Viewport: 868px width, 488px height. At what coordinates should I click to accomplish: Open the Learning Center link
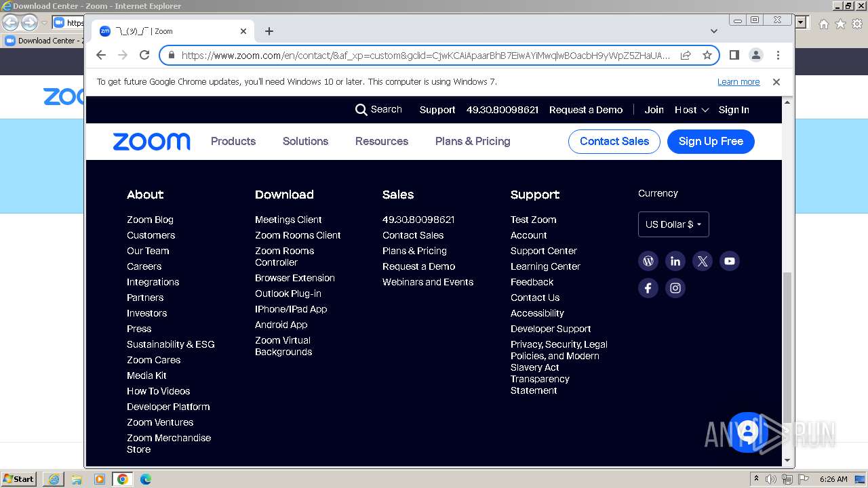click(x=545, y=266)
